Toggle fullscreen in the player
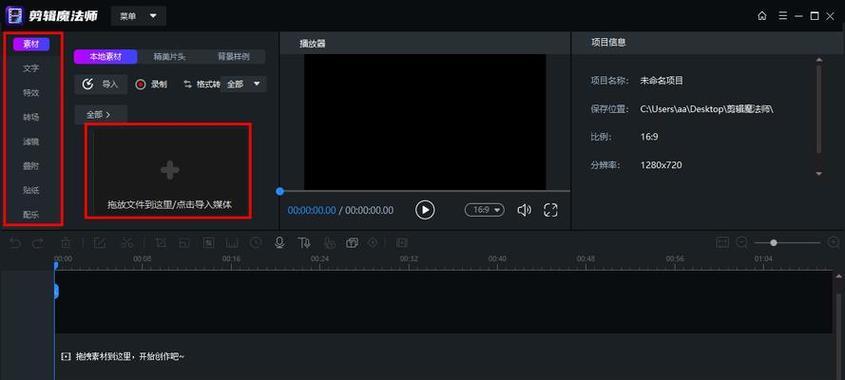 coord(550,210)
